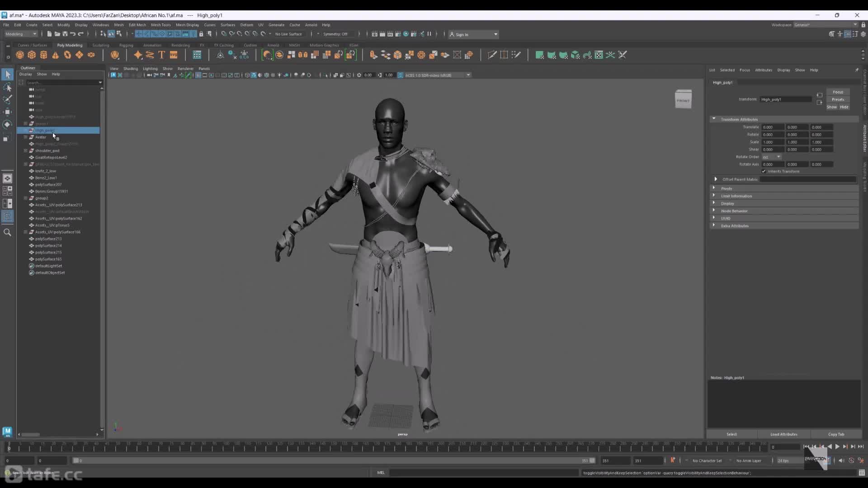The height and width of the screenshot is (488, 868).
Task: Create a polygon cylinder from the shelf
Action: click(44, 55)
